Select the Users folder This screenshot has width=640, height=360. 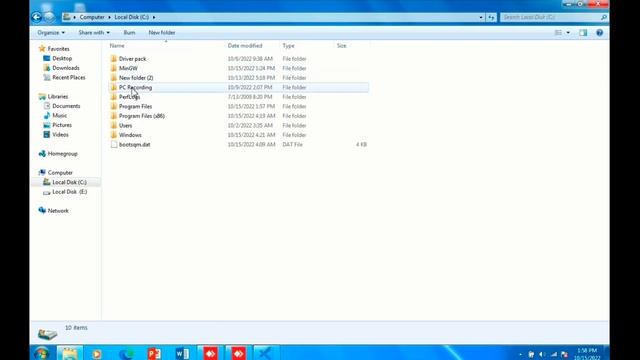125,125
